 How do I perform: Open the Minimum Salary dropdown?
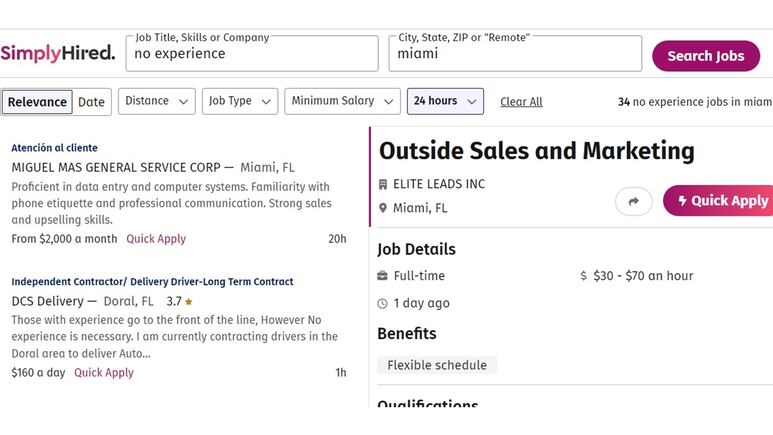pyautogui.click(x=343, y=101)
